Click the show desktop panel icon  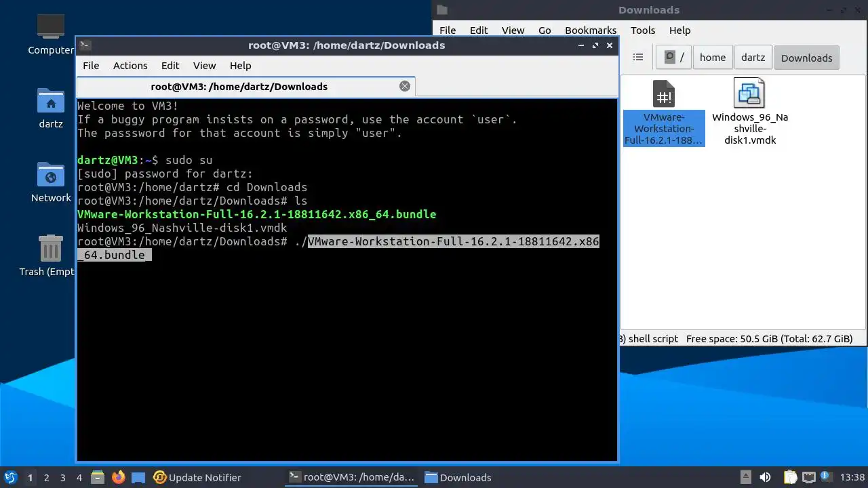[x=138, y=477]
